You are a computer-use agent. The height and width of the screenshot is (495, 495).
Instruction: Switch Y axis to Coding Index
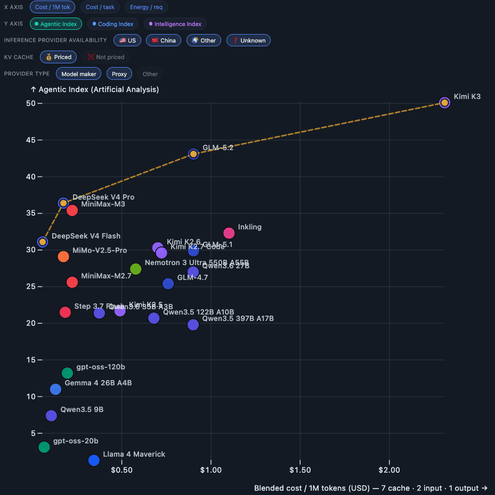(113, 24)
